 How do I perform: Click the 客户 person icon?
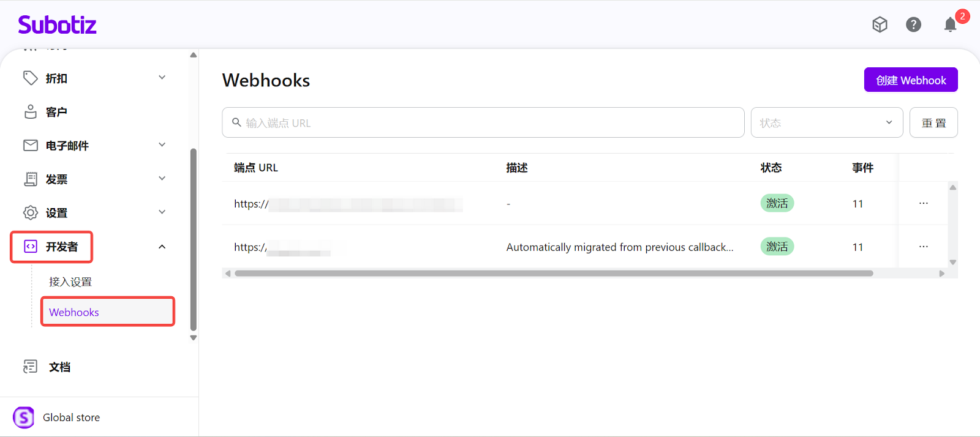[30, 111]
